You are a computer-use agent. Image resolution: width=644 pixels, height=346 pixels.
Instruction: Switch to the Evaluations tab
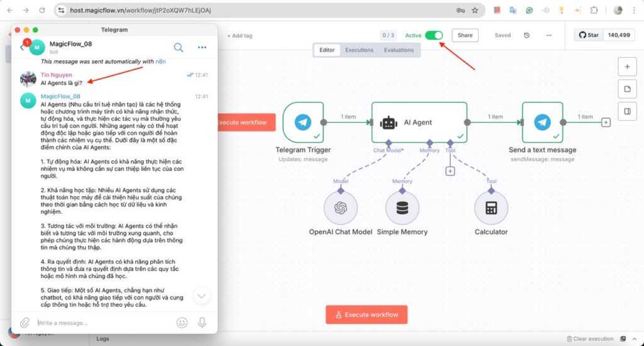tap(399, 50)
